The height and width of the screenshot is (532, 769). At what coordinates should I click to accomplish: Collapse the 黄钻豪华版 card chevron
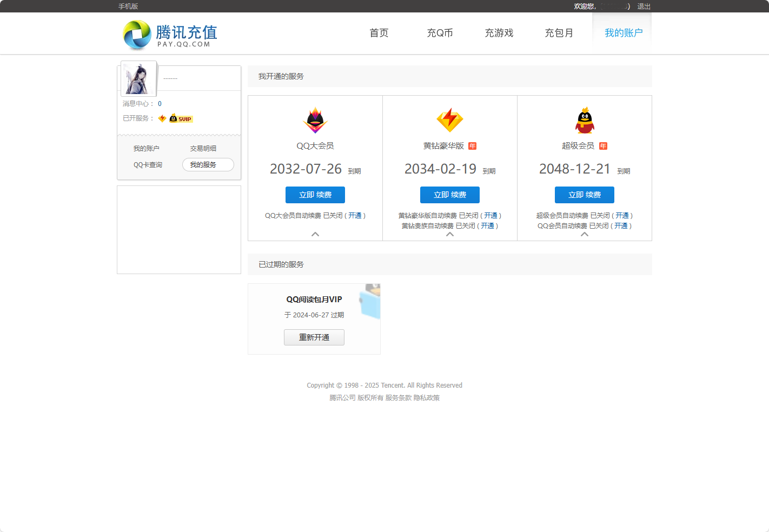pos(450,234)
